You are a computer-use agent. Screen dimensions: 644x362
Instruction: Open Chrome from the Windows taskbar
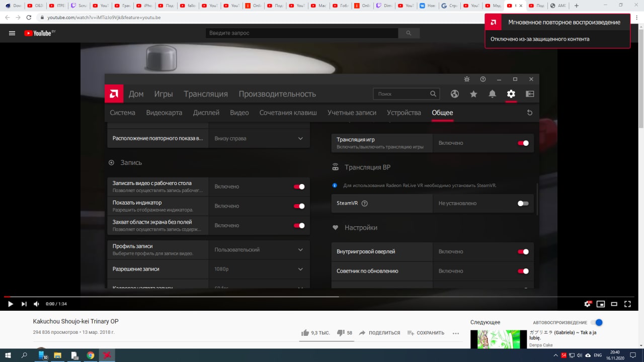tap(90, 355)
